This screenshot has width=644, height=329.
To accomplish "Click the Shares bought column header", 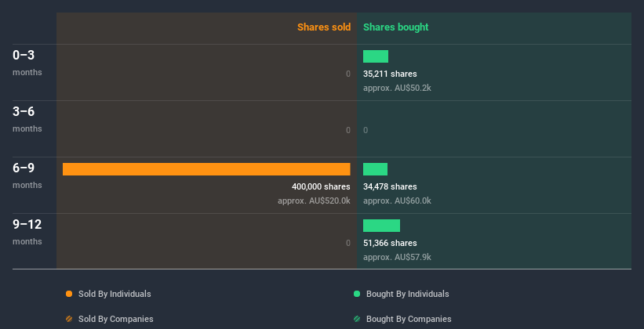I will tap(395, 27).
